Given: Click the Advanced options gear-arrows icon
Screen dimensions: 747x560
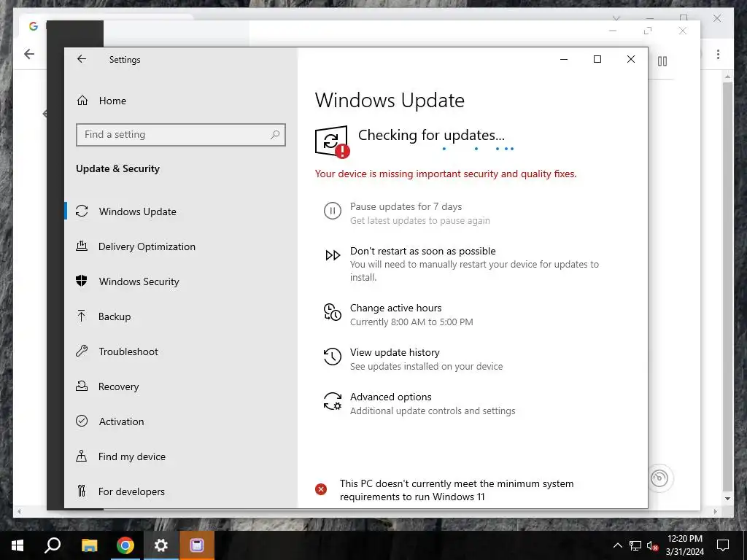Looking at the screenshot, I should pos(333,401).
